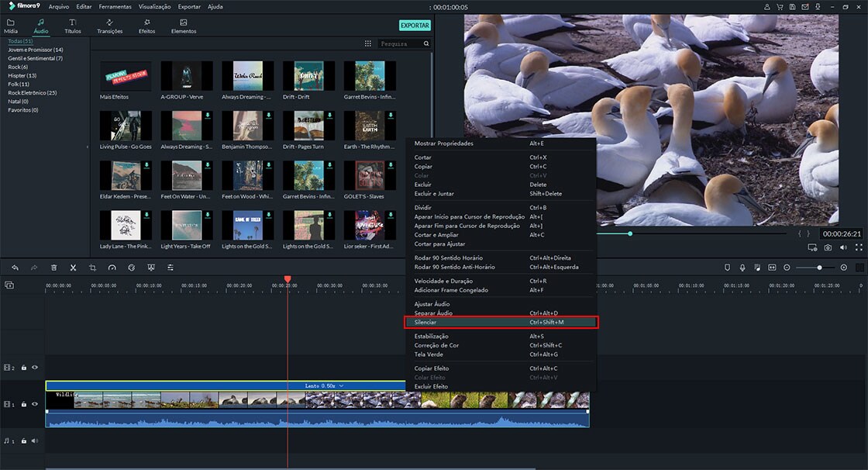Split the clip with the scissors icon
This screenshot has height=470, width=868.
(x=73, y=268)
